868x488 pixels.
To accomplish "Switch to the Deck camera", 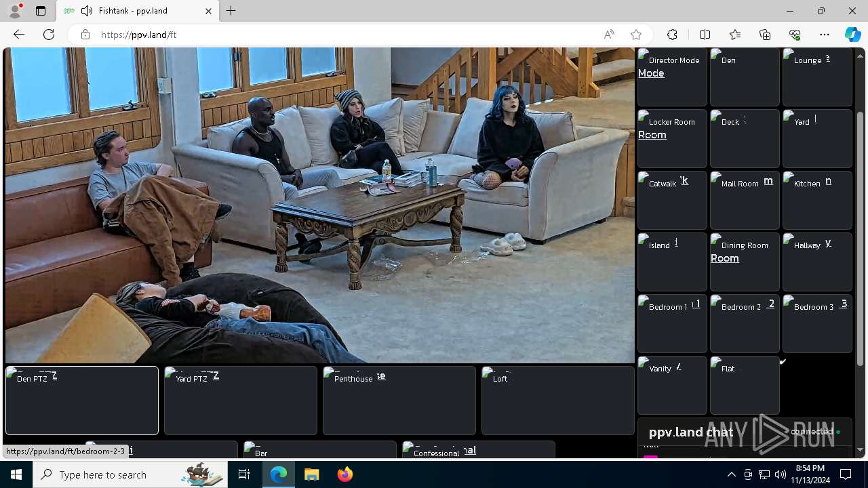I will pos(745,139).
